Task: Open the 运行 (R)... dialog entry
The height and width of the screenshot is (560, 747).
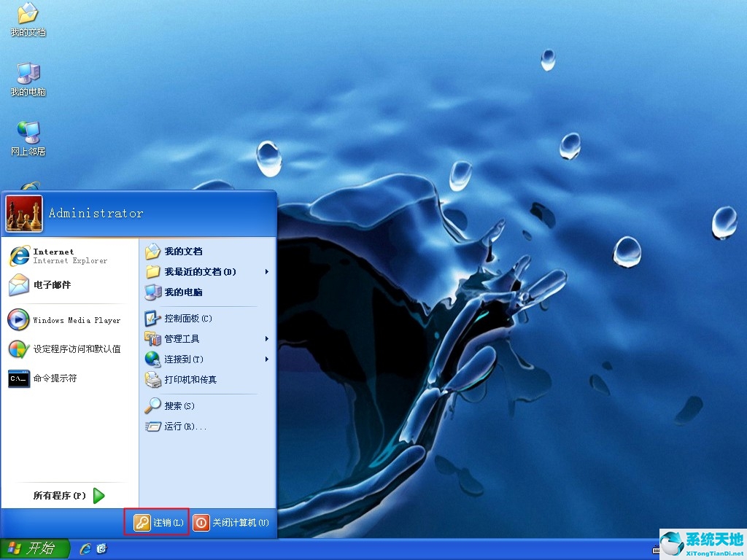Action: [208, 426]
